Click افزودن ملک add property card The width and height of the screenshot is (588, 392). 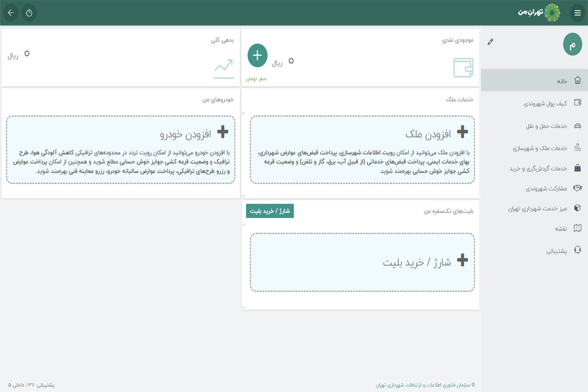pos(363,150)
